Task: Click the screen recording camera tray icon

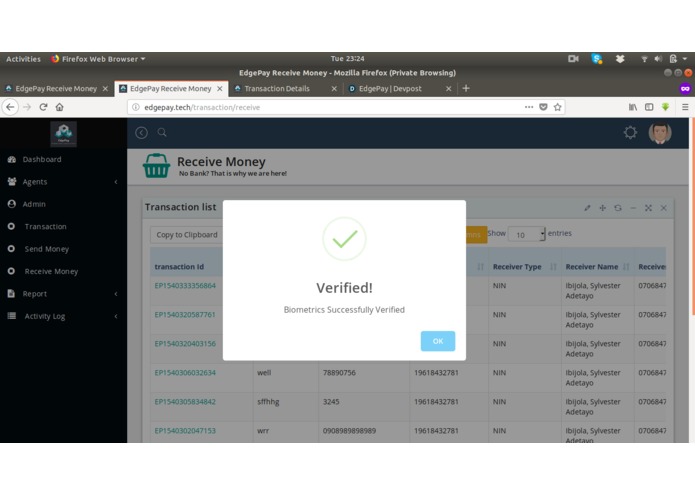Action: [x=573, y=58]
